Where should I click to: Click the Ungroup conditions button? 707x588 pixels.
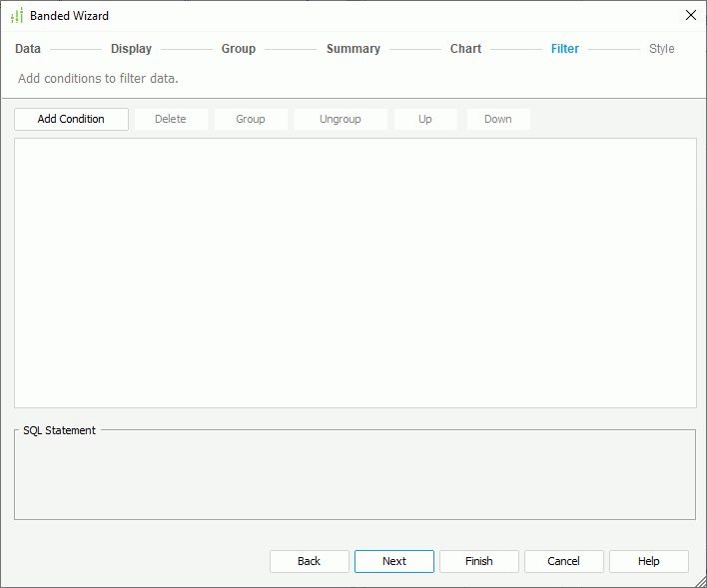pyautogui.click(x=341, y=119)
